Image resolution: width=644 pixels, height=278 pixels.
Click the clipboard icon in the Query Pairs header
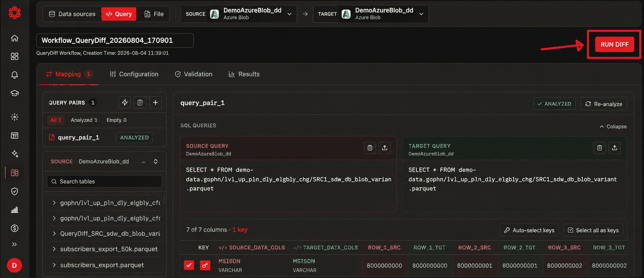click(x=140, y=103)
